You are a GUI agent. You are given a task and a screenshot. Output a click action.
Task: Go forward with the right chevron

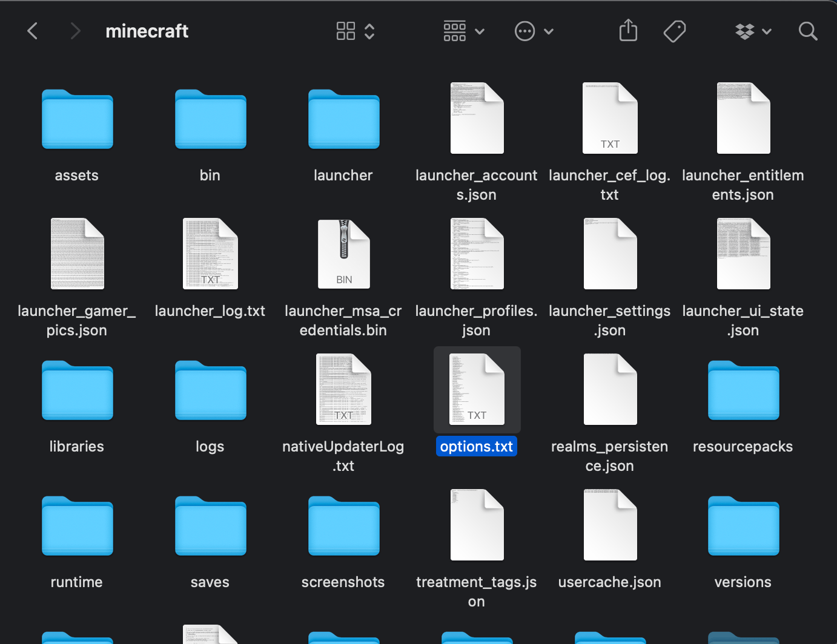pyautogui.click(x=75, y=31)
